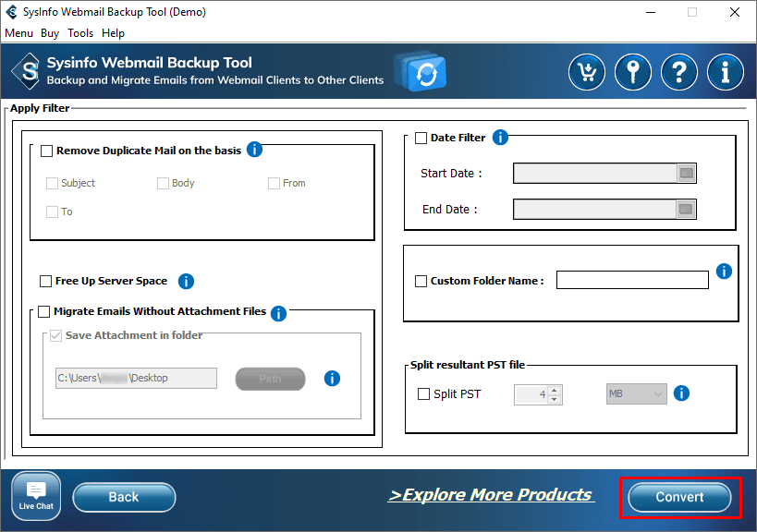The image size is (757, 532).
Task: Open the Live Chat icon
Action: pyautogui.click(x=36, y=496)
